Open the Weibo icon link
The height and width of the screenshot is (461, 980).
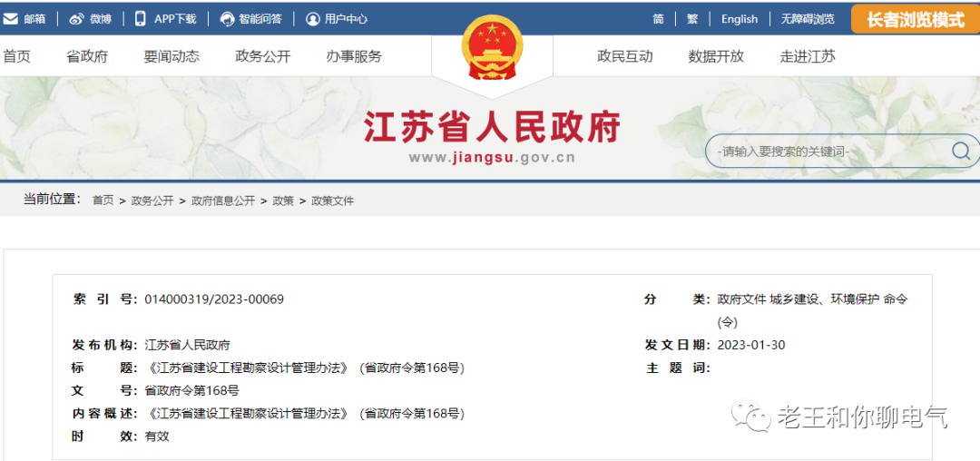[x=76, y=18]
